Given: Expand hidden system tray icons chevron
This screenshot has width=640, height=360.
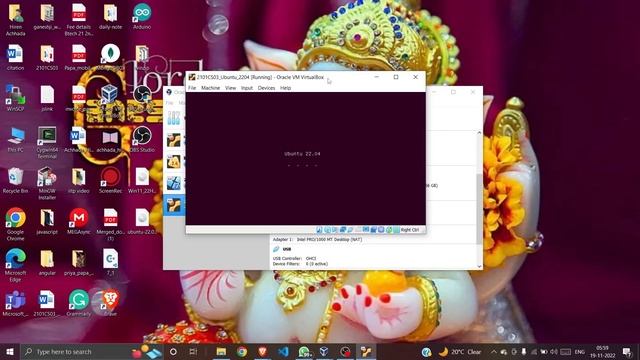Looking at the screenshot, I should point(493,351).
